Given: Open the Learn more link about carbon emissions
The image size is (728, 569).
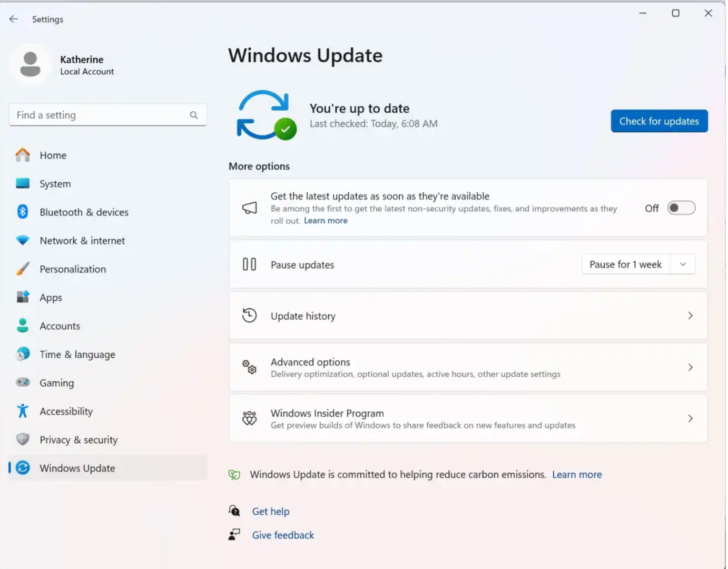Looking at the screenshot, I should 576,474.
